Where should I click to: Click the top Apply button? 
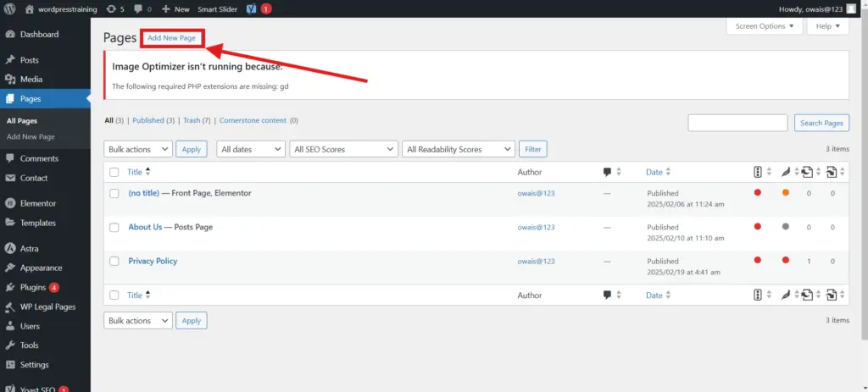point(192,149)
